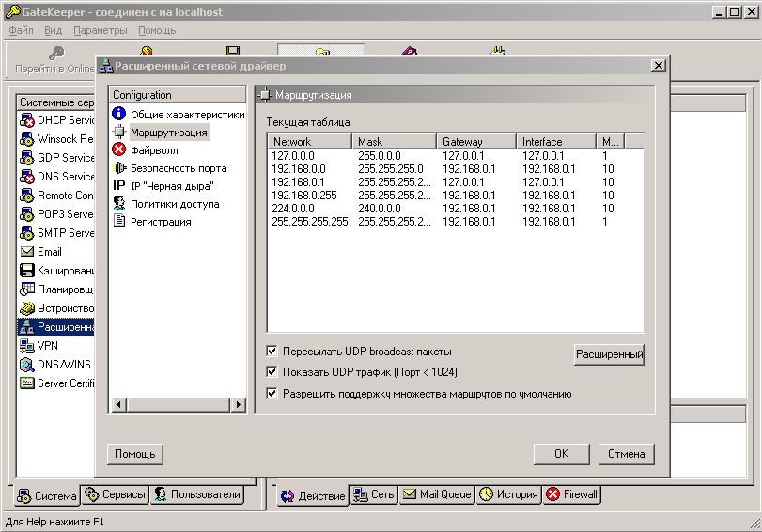
Task: Click the Регистрация document icon
Action: click(x=119, y=221)
